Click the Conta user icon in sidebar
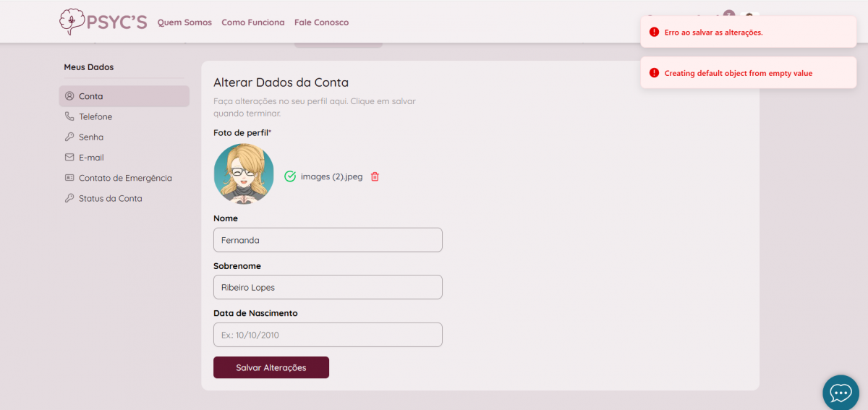Viewport: 868px width, 410px height. point(69,96)
